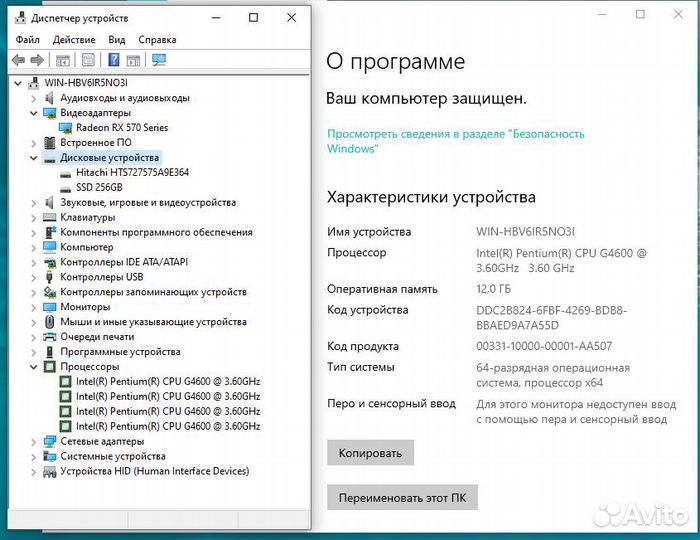Select the Устройства HID (Human Interface Devices) label
700x540 pixels.
click(155, 471)
